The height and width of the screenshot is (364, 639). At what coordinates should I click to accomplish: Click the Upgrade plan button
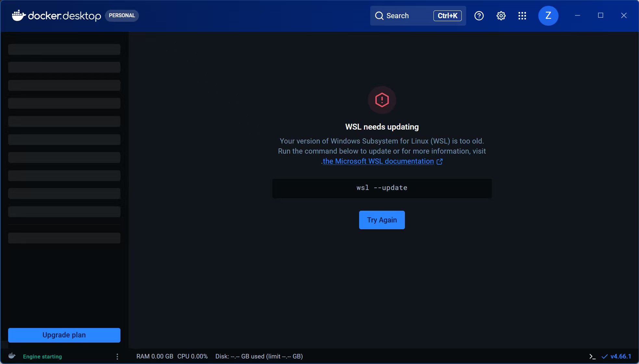(x=64, y=335)
